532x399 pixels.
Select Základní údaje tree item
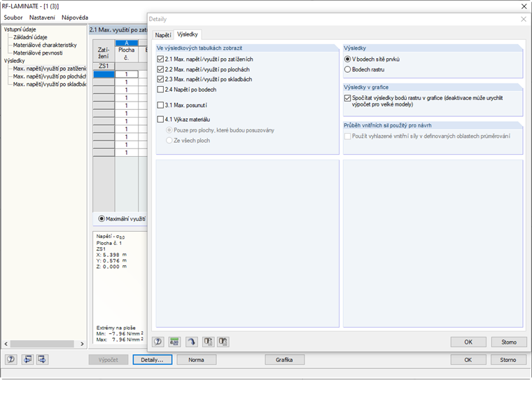[30, 37]
